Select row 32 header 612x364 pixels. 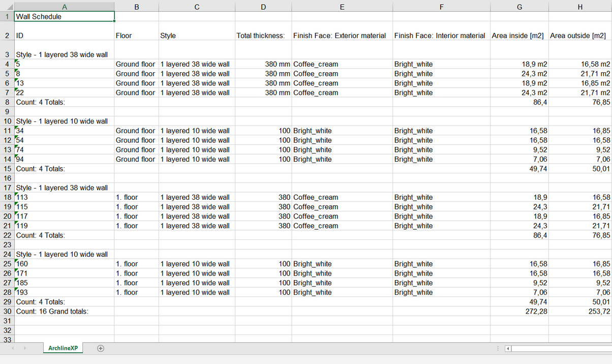coord(7,330)
